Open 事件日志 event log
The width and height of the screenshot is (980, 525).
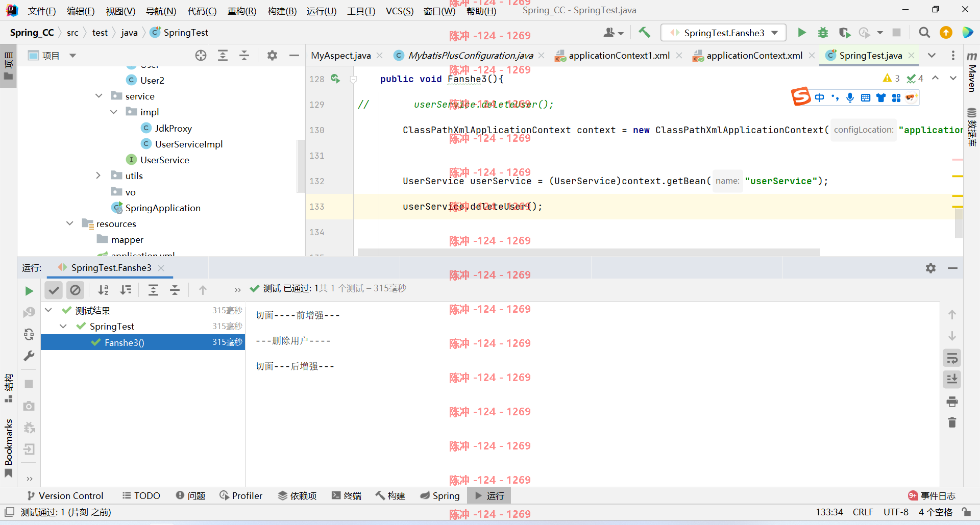[932, 496]
